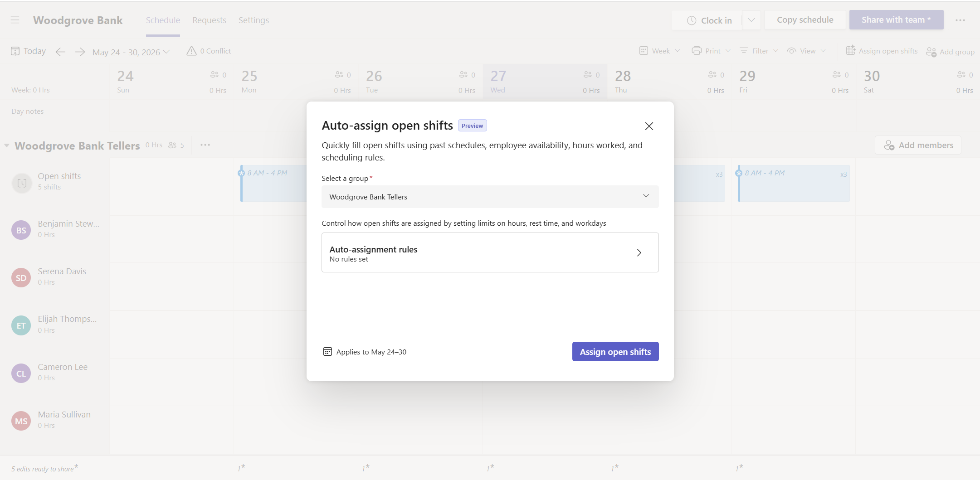Screen dimensions: 980x480
Task: Select Elijah Thompson's ET avatar
Action: (x=21, y=325)
